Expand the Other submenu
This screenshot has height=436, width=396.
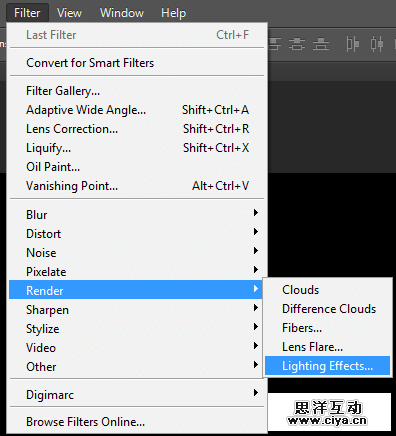[137, 367]
